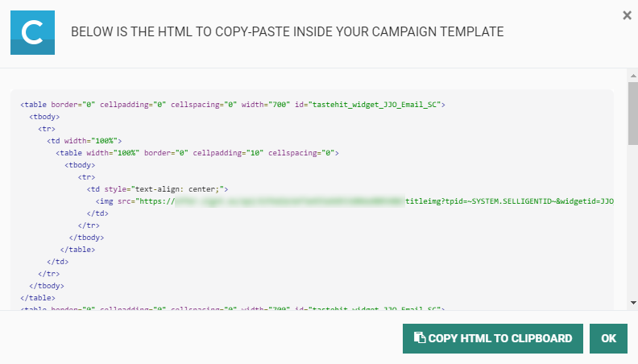Click the partially visible last code line
This screenshot has height=364, width=638.
point(232,308)
